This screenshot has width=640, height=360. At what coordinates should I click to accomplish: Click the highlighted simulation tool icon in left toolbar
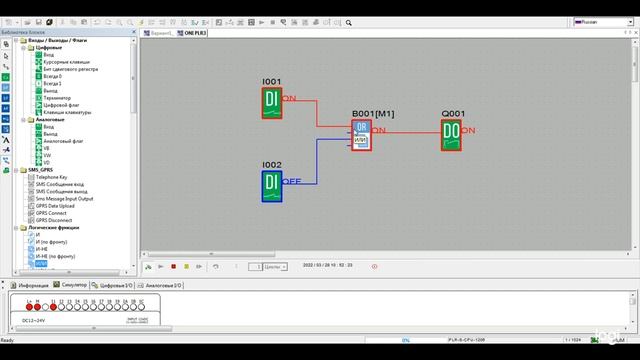click(6, 160)
